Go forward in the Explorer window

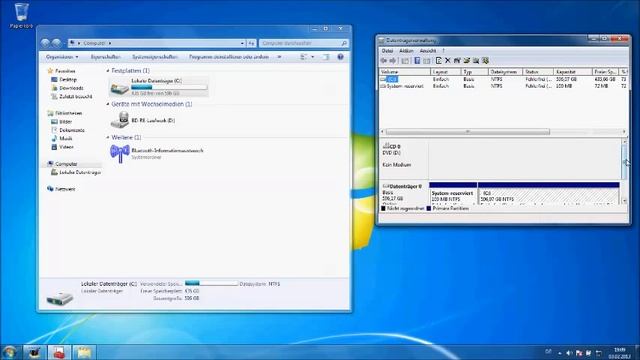coord(56,43)
